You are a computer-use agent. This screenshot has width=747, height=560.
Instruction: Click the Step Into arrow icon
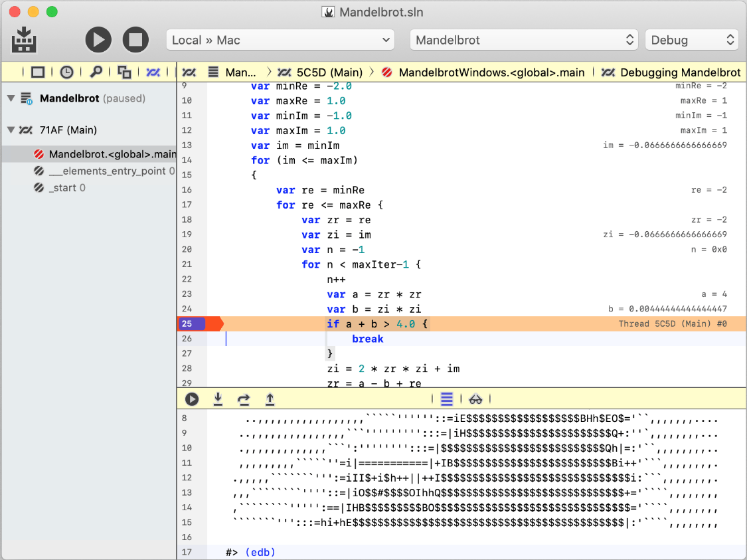[x=218, y=399]
